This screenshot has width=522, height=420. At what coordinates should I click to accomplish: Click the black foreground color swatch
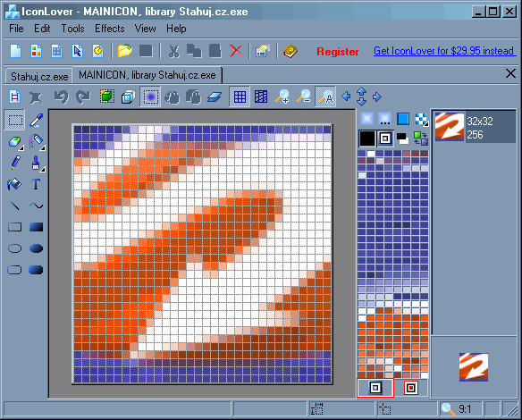[x=366, y=139]
